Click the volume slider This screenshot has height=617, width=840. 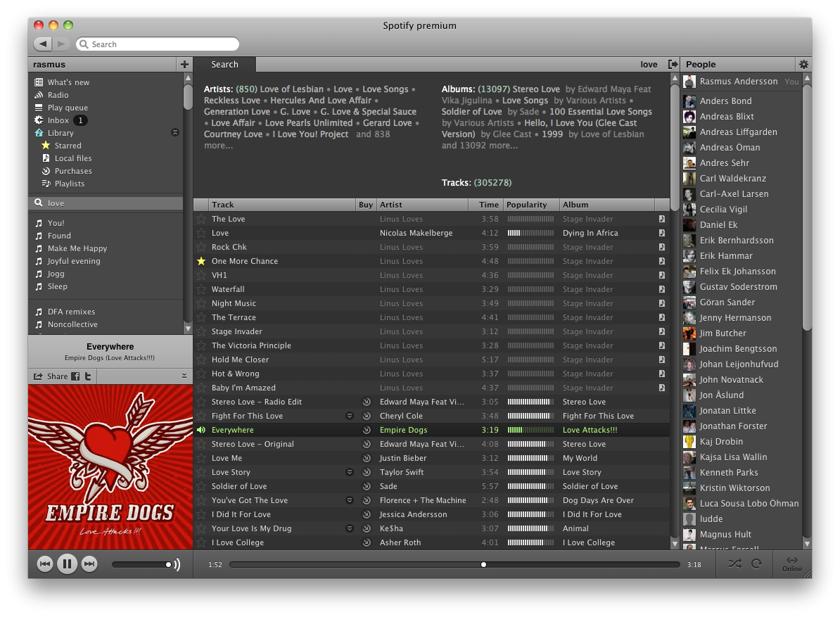point(141,564)
